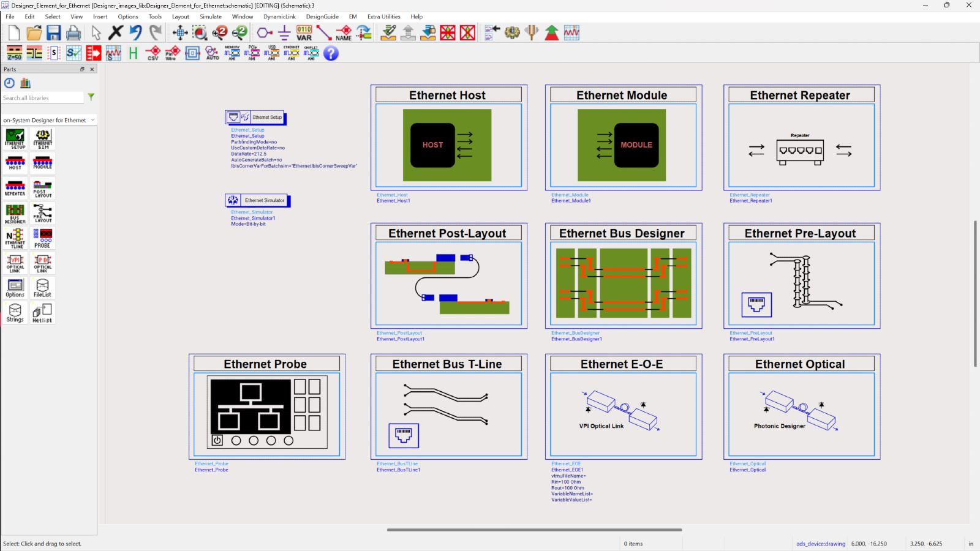Click the ETHERNET ANI toolbar icon
Image resolution: width=980 pixels, height=551 pixels.
coord(292,53)
